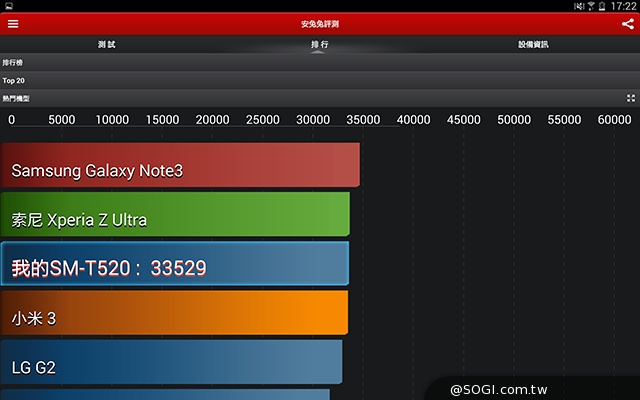Tap the 安兔兔評測 title text

[319, 23]
